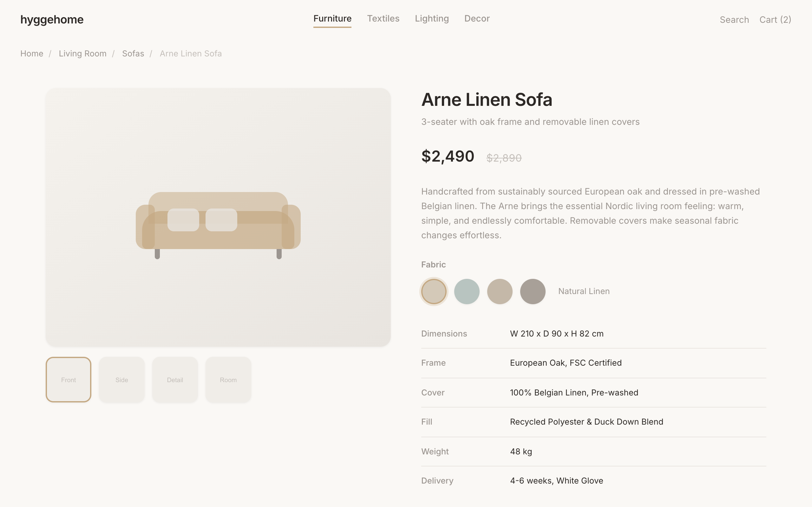Stay on the Furniture tab
Viewport: 812px width, 507px height.
click(x=332, y=18)
